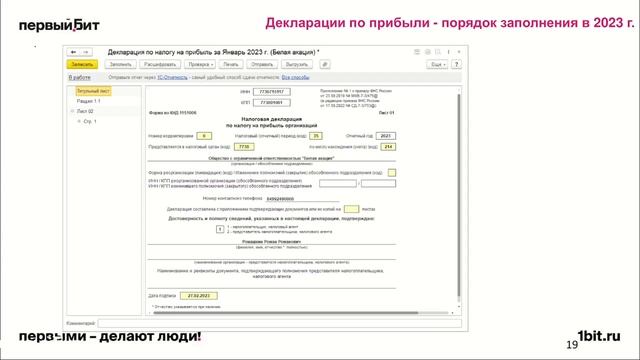The width and height of the screenshot is (640, 360).
Task: Go back with the left arrow icon
Action: point(73,52)
